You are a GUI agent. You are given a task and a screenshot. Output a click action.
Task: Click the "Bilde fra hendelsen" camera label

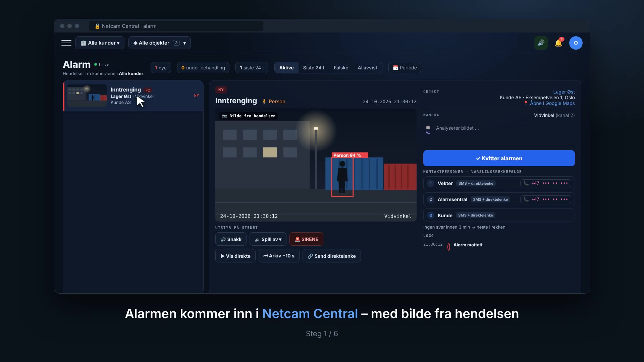click(249, 116)
